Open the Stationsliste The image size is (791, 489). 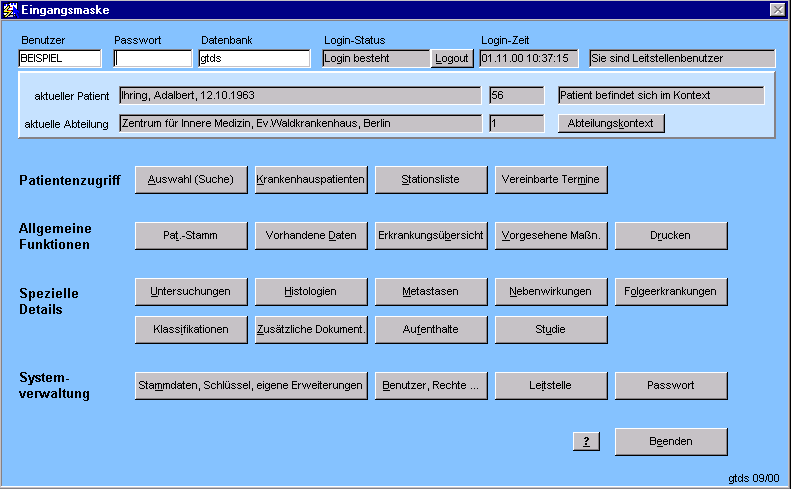click(431, 180)
